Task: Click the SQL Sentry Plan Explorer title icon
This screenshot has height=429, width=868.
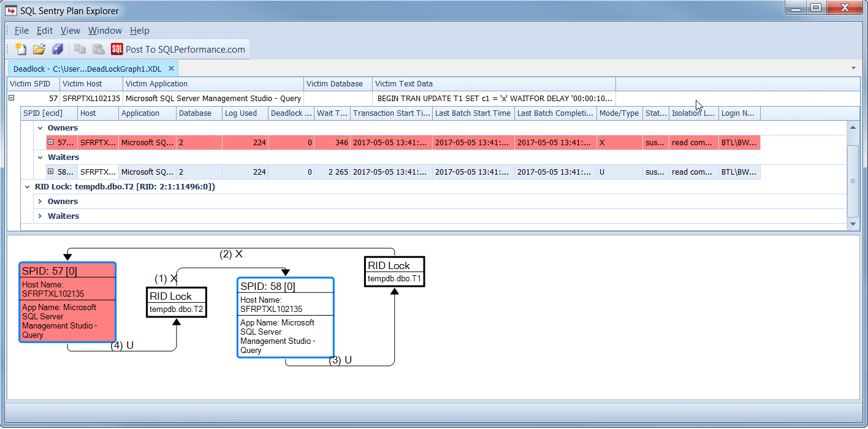Action: pos(10,10)
